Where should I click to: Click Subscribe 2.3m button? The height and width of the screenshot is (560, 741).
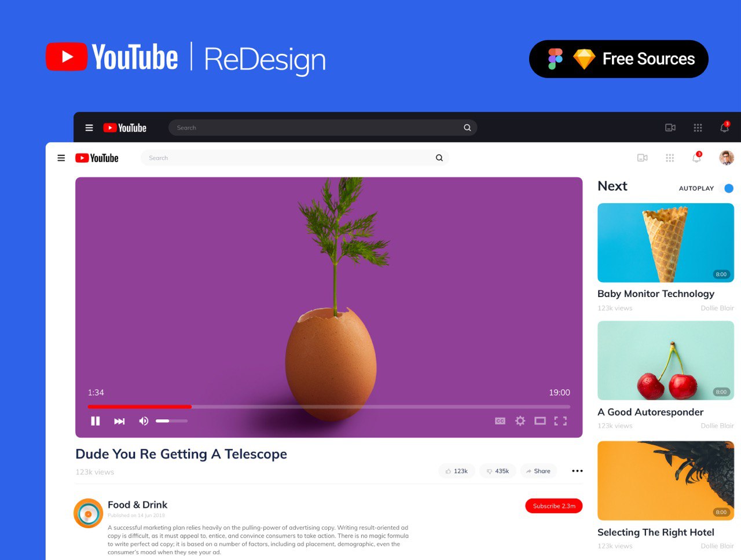[x=554, y=506]
